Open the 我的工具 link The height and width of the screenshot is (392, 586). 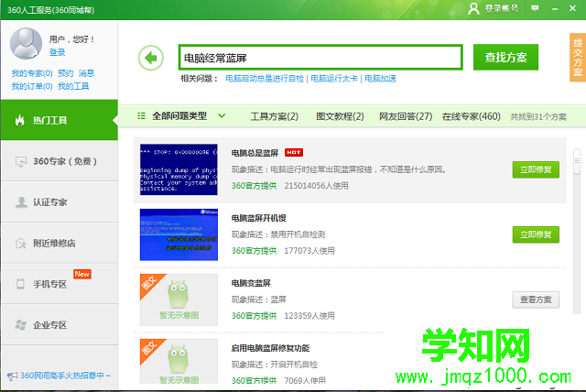click(x=73, y=86)
